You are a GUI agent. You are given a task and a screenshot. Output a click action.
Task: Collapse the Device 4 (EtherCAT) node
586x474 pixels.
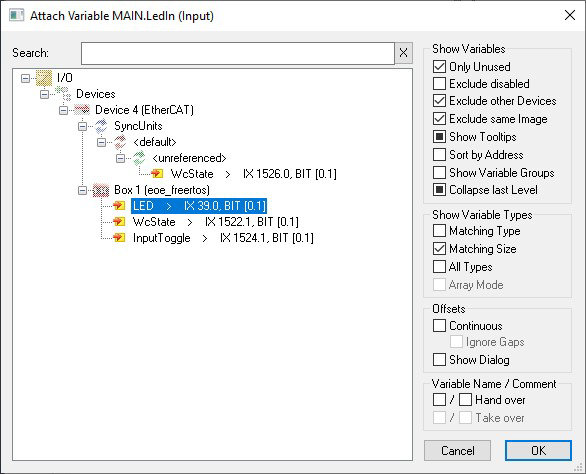(64, 110)
